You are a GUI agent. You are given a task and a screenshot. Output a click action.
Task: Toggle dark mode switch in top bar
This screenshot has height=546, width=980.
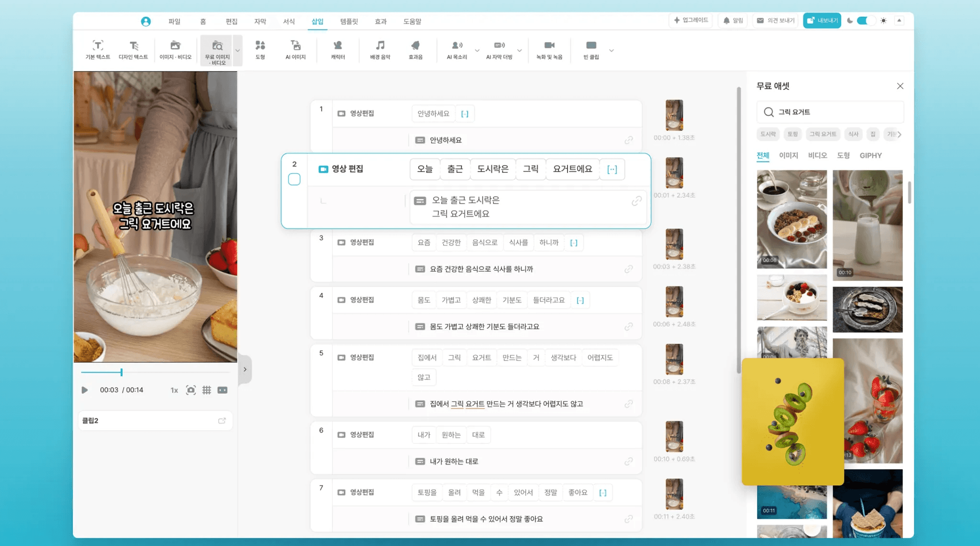click(x=866, y=21)
